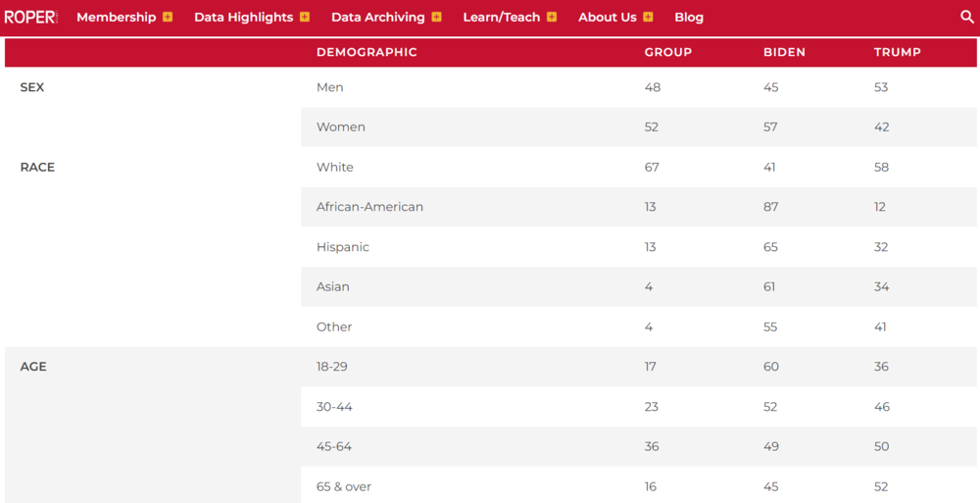Click the Hispanic row label

tap(343, 247)
